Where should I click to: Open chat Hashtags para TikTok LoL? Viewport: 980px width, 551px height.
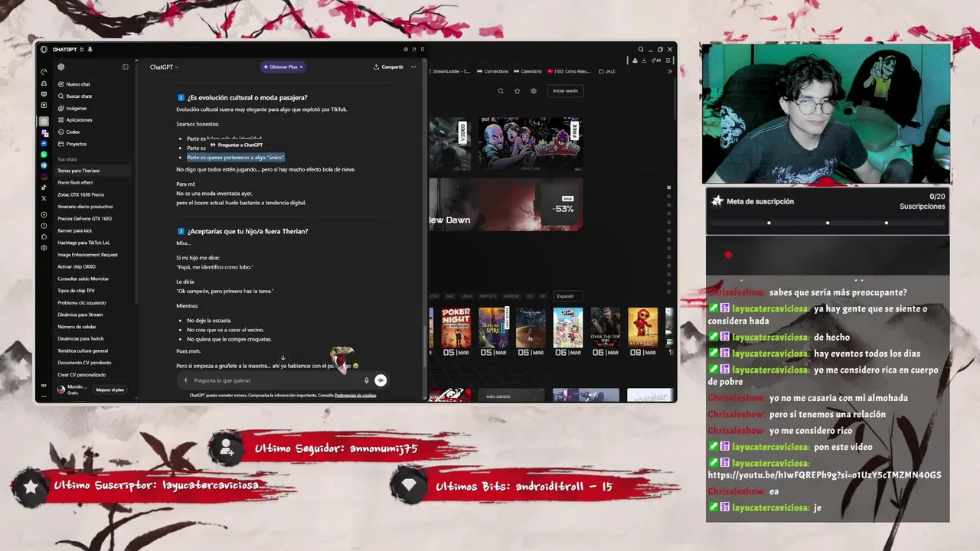click(83, 243)
